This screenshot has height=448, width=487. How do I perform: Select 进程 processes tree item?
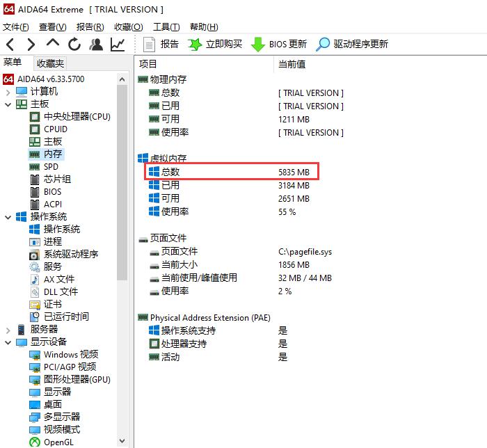click(46, 241)
